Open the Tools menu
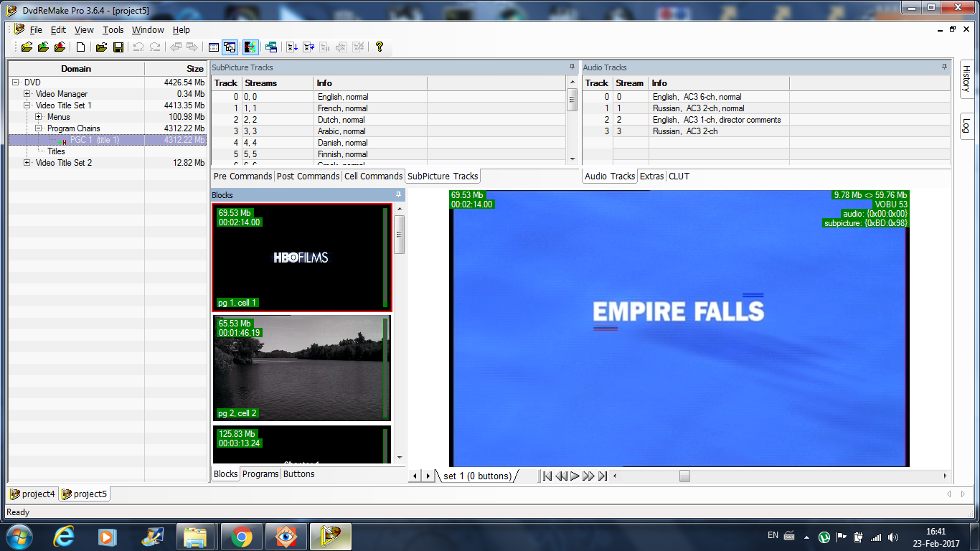 pyautogui.click(x=113, y=29)
